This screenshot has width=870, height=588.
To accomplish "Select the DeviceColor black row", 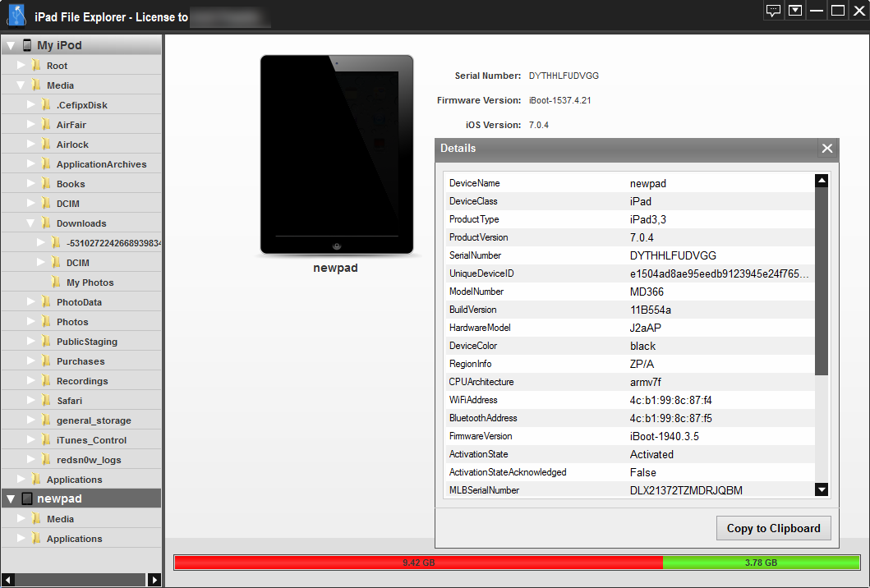I will coord(628,346).
